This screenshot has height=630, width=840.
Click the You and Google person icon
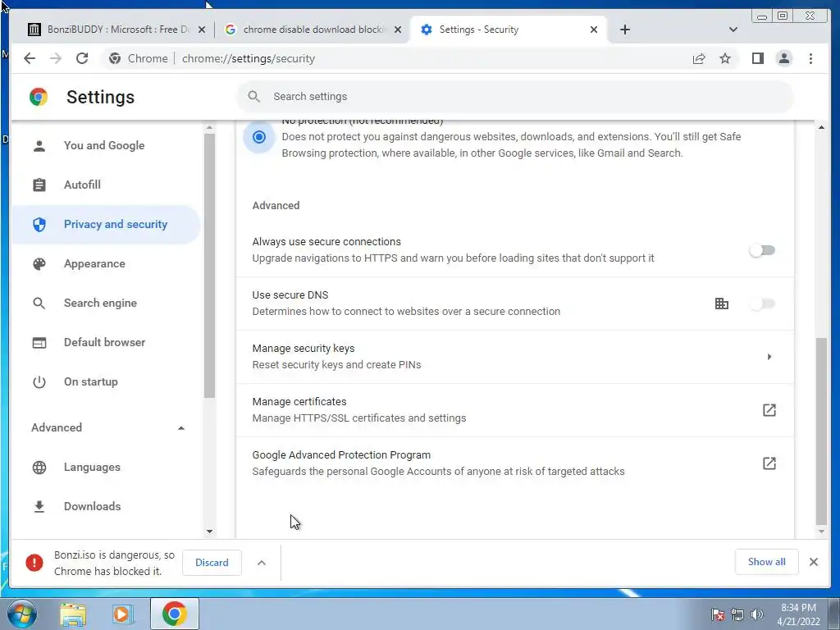tap(39, 146)
